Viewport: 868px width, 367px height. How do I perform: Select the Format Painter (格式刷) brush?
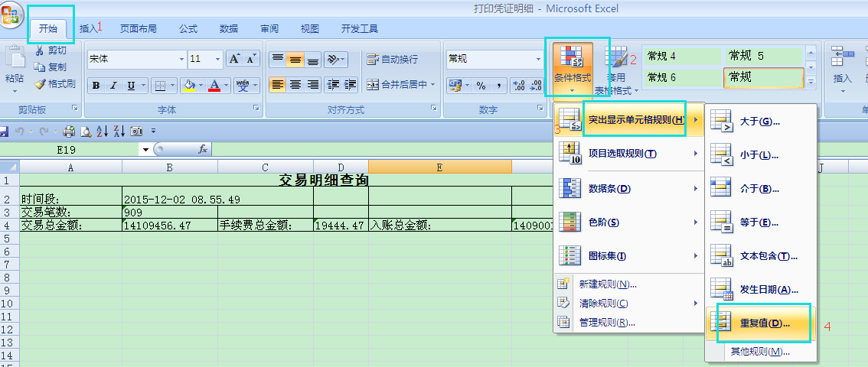point(54,84)
